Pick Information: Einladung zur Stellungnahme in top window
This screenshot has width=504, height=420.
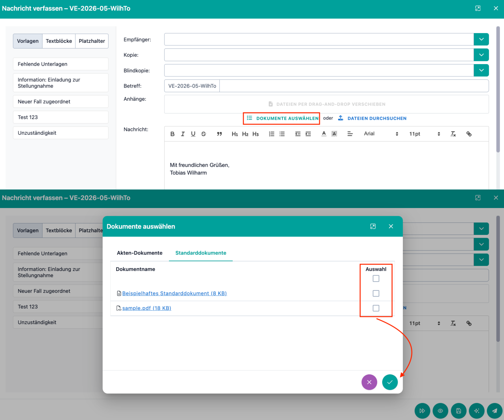point(61,83)
